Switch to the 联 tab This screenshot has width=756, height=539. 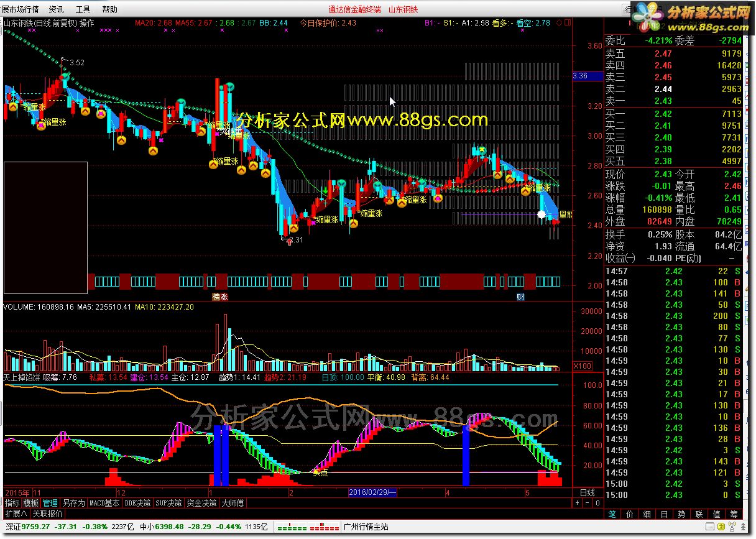pyautogui.click(x=699, y=514)
